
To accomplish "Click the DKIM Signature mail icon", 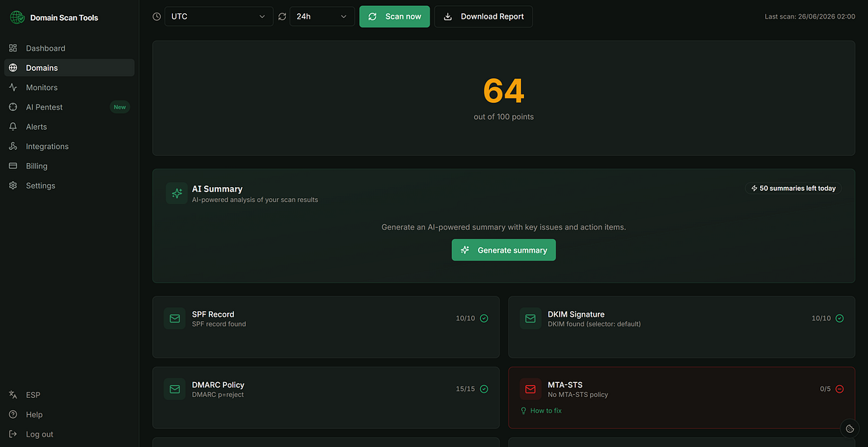I will pyautogui.click(x=530, y=319).
